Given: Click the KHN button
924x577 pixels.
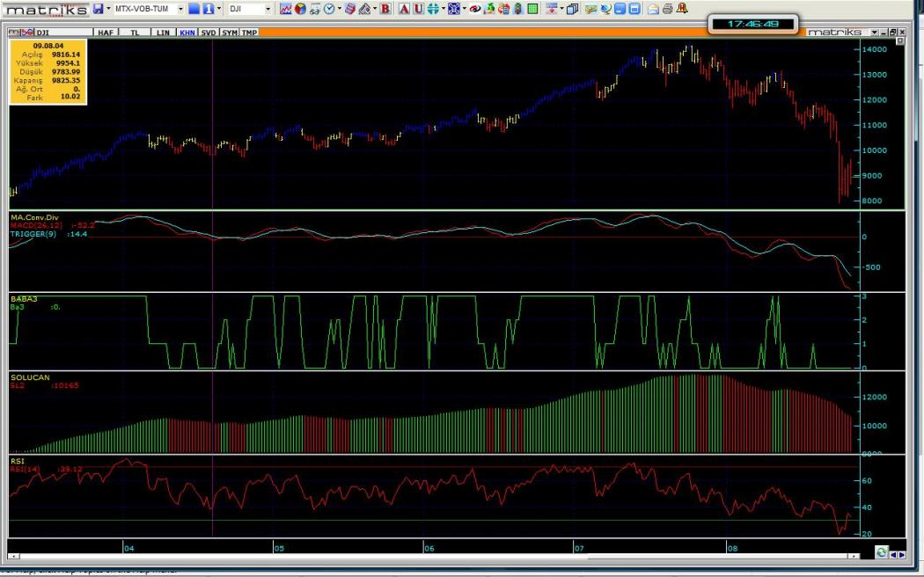Looking at the screenshot, I should click(187, 33).
